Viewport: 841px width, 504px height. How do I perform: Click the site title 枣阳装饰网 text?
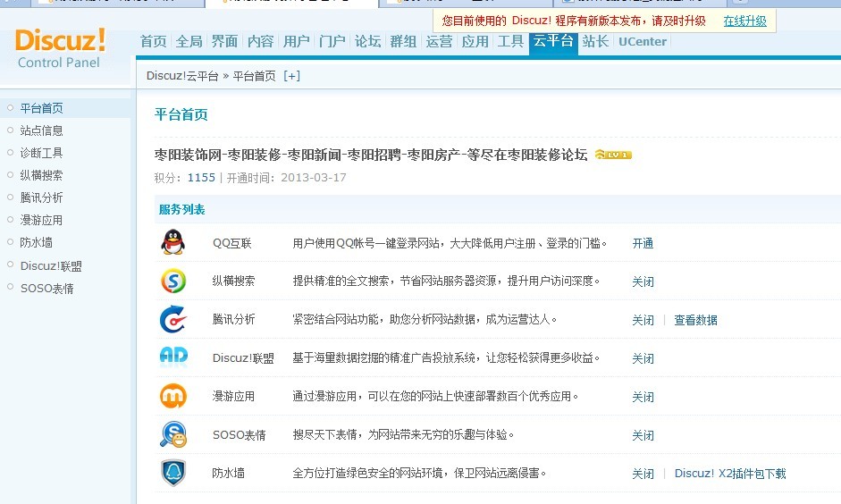371,155
